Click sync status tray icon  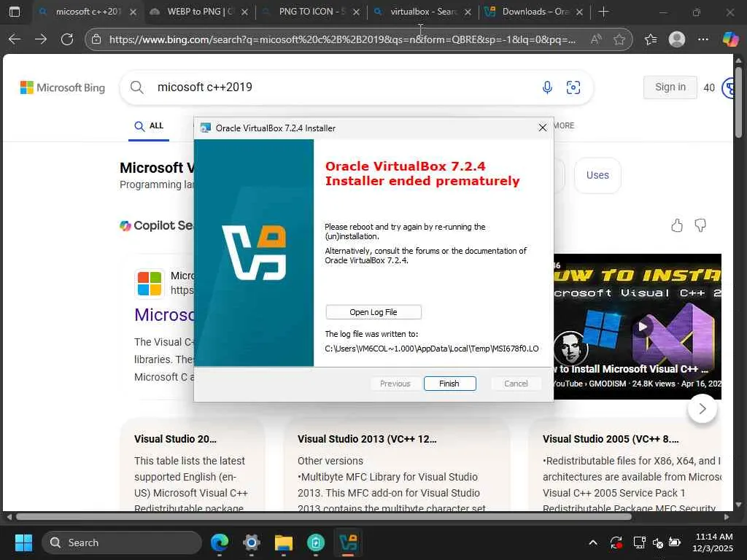(616, 542)
